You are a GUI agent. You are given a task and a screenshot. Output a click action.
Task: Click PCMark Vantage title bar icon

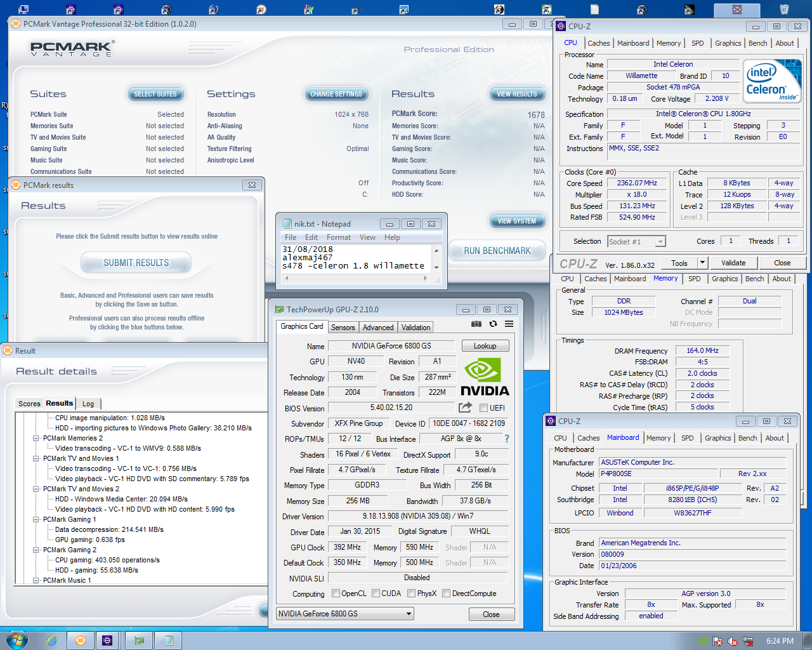[x=15, y=23]
